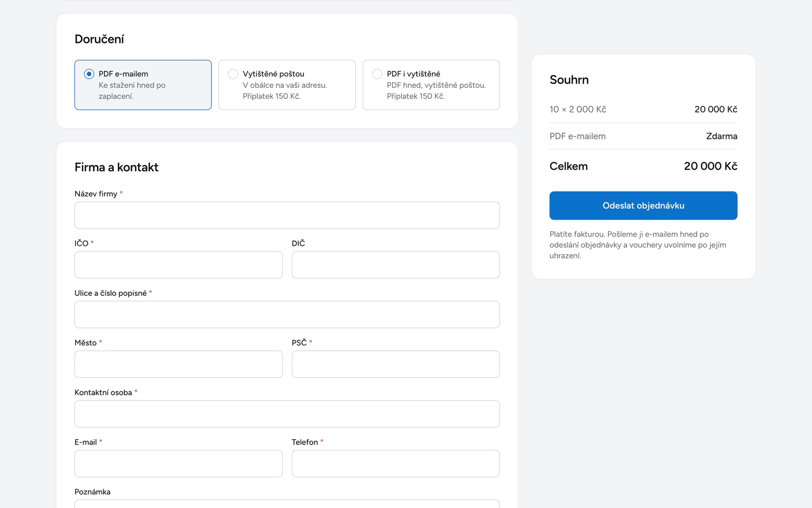Focus the PSČ input field
Viewport: 812px width, 508px height.
(x=395, y=364)
